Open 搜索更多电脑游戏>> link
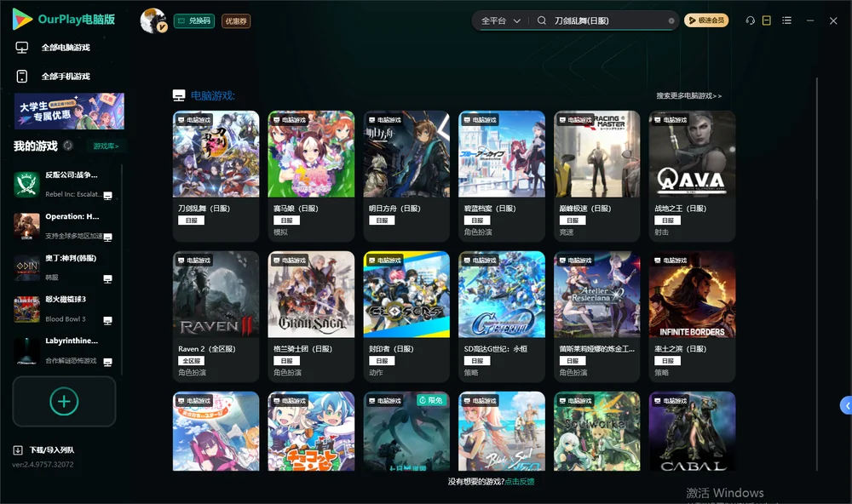Viewport: 852px width, 504px height. [689, 96]
